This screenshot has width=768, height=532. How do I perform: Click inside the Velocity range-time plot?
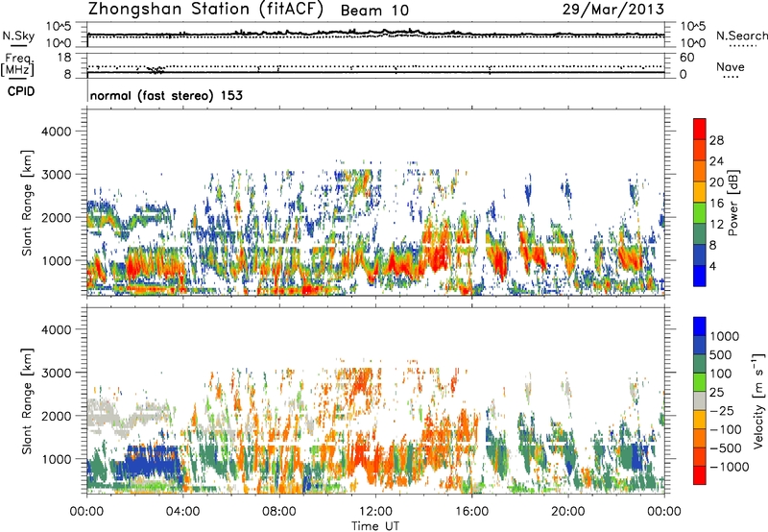[375, 400]
